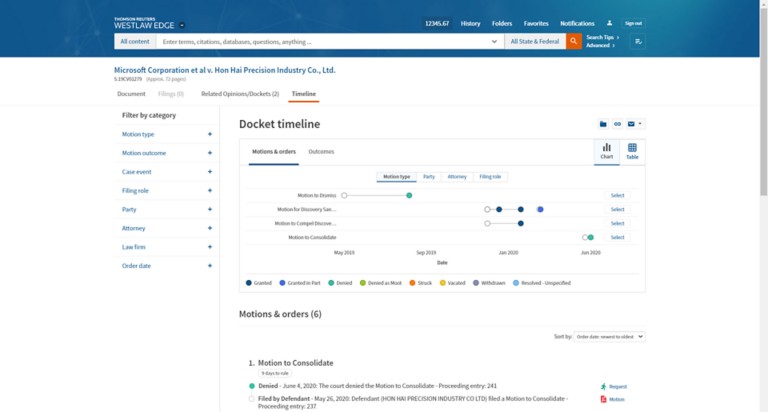Click the email delivery envelope icon
This screenshot has height=412, width=768.
click(631, 124)
